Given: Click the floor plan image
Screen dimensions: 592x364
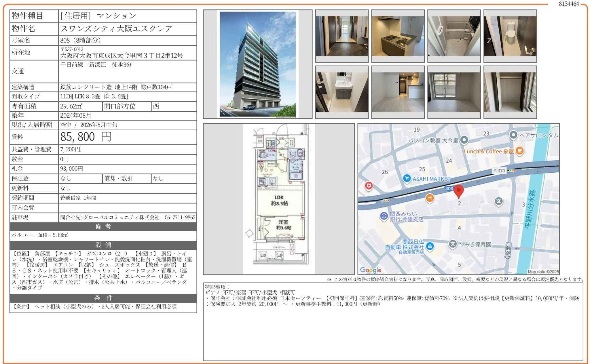Looking at the screenshot, I should pos(279,199).
